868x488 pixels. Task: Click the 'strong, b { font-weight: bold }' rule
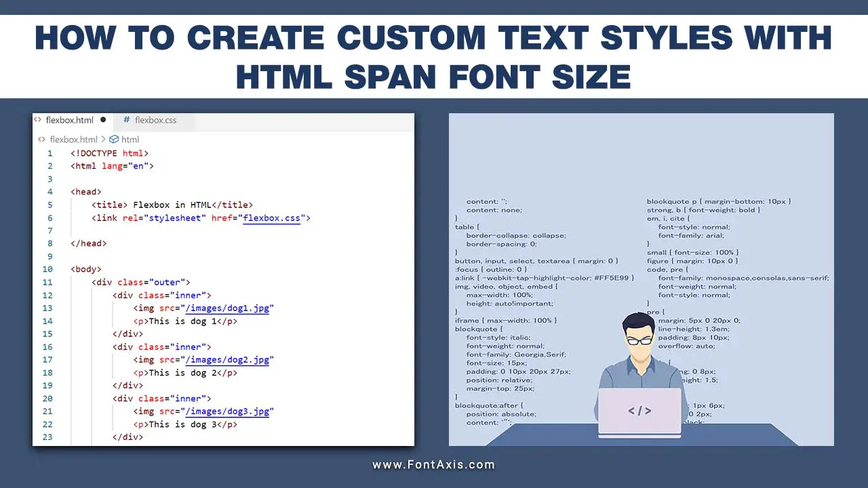704,210
